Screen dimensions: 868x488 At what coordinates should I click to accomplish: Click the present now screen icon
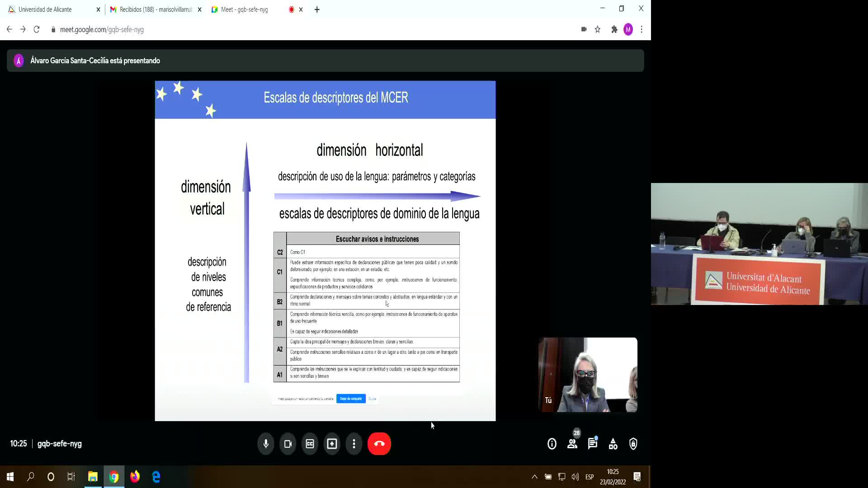pos(332,444)
